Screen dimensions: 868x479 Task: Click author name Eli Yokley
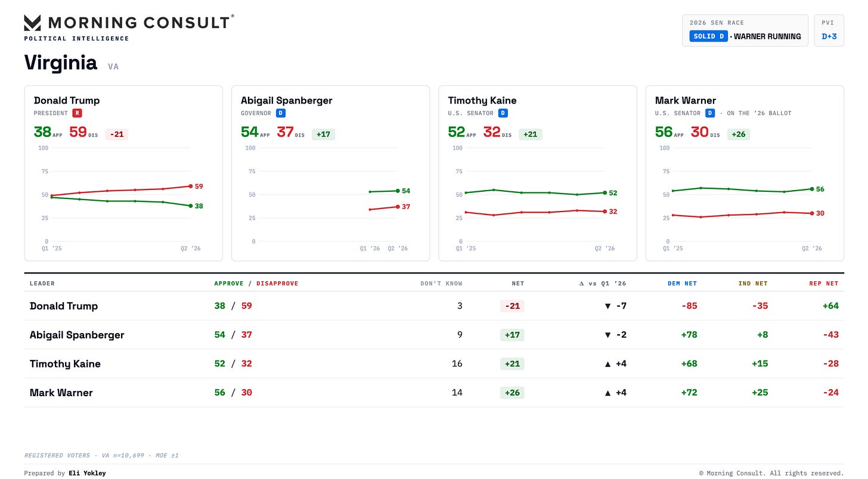point(87,473)
